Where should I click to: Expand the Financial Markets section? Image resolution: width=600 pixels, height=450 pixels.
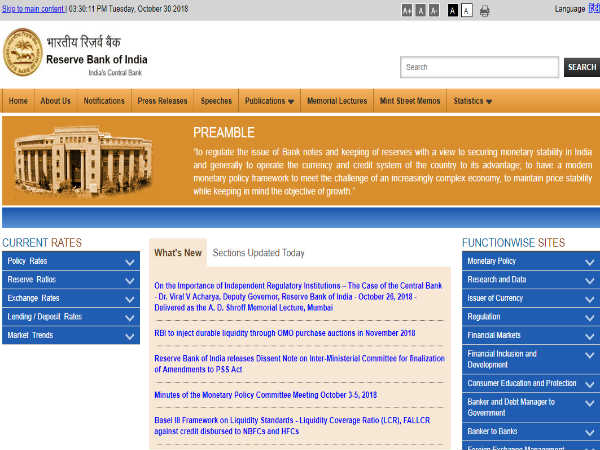click(531, 335)
